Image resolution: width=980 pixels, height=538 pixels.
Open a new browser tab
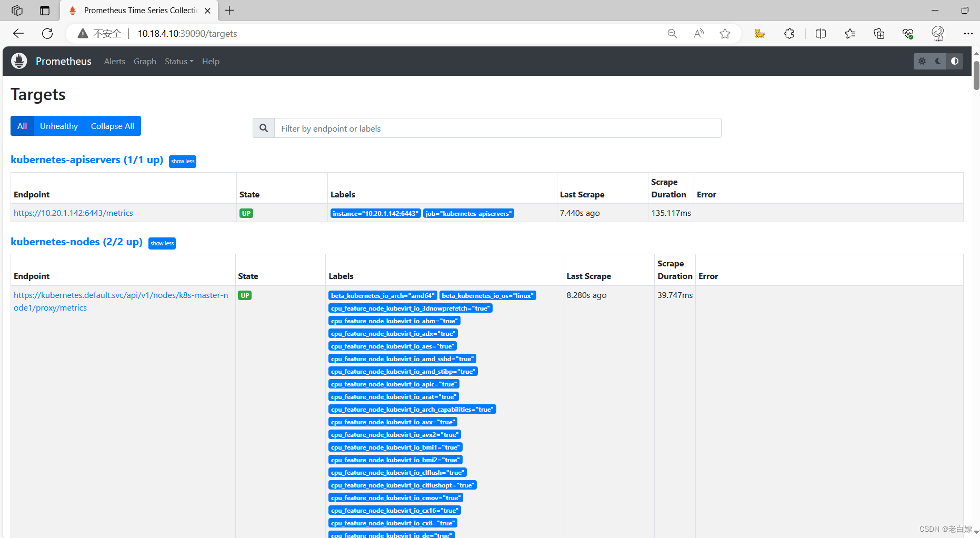[229, 11]
